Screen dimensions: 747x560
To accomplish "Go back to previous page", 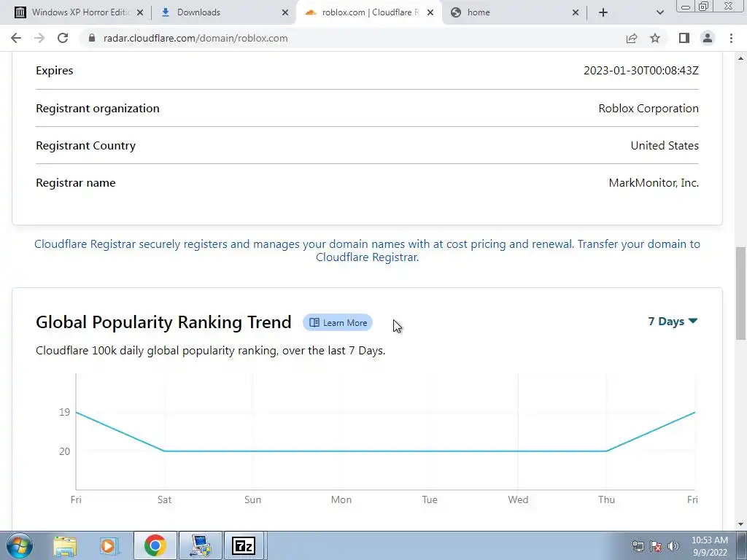I will [x=16, y=38].
